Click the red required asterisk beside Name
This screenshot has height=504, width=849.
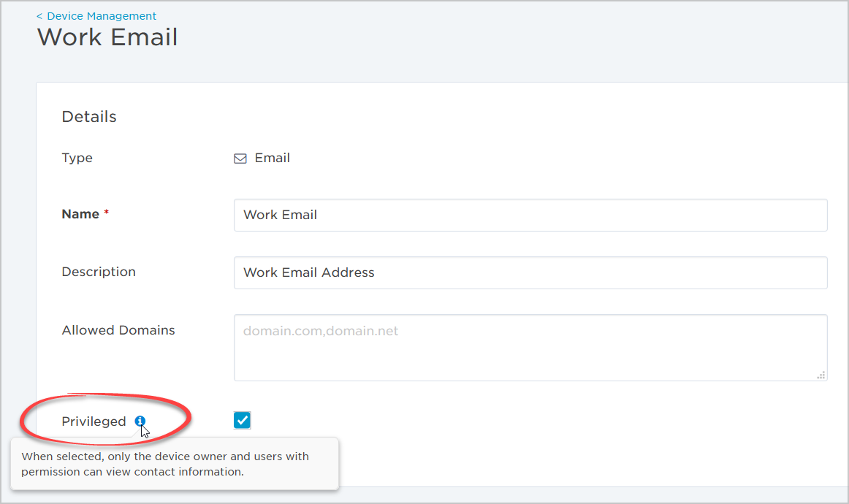(107, 213)
